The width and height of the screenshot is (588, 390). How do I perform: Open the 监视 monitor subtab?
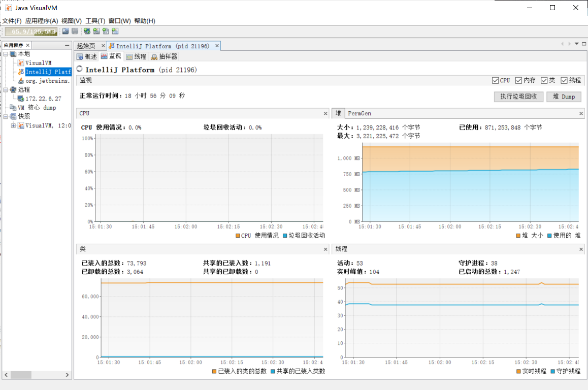tap(111, 56)
